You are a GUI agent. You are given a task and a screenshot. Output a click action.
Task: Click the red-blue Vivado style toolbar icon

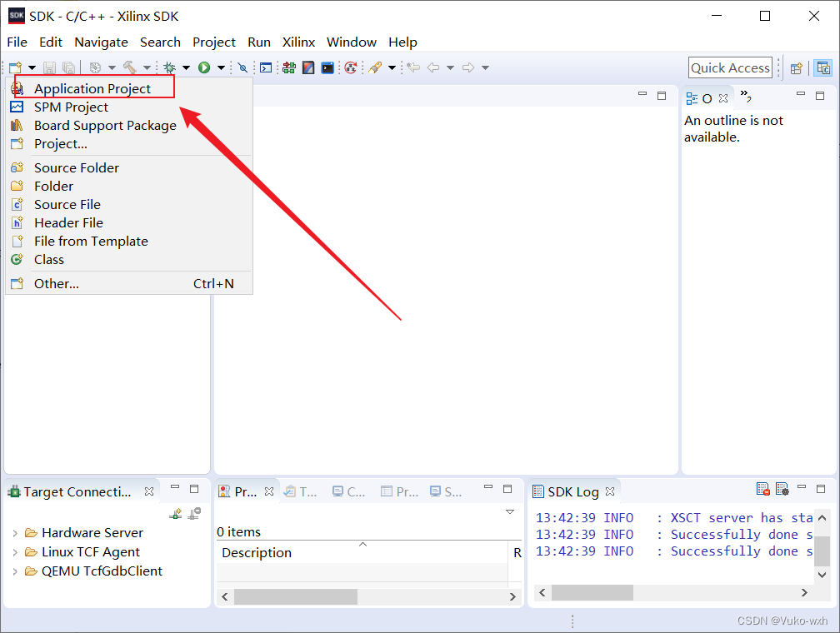pos(308,67)
